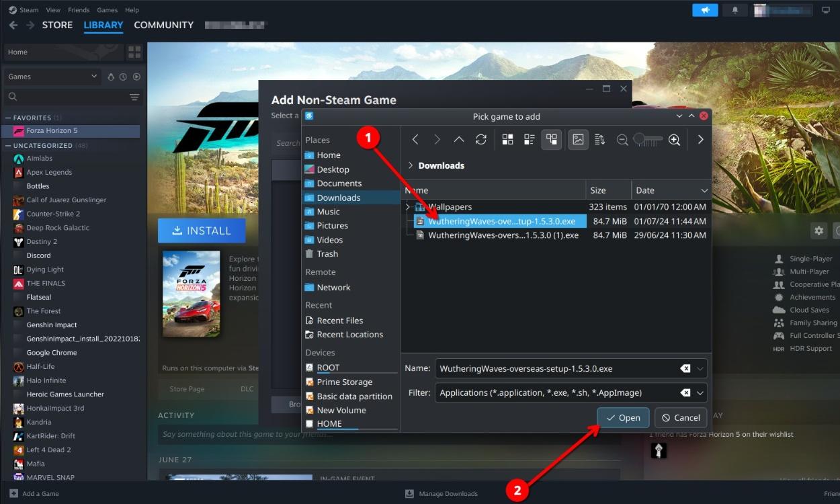840x504 pixels.
Task: Reload the Downloads folder listing
Action: click(x=480, y=140)
